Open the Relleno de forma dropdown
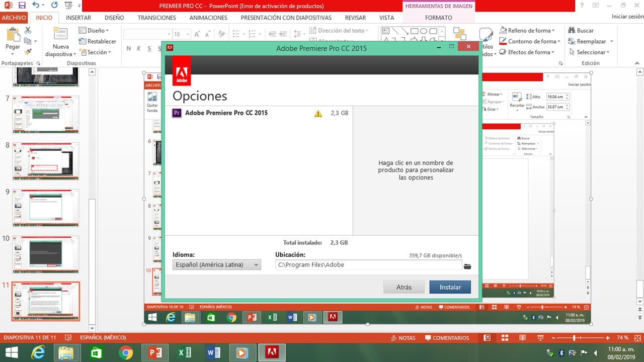Image resolution: width=644 pixels, height=362 pixels. (x=527, y=31)
